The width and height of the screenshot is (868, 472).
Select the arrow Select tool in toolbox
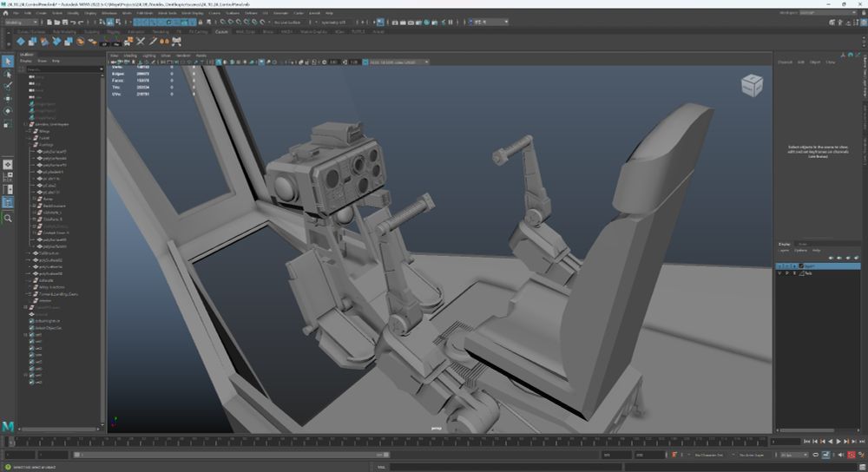point(8,62)
